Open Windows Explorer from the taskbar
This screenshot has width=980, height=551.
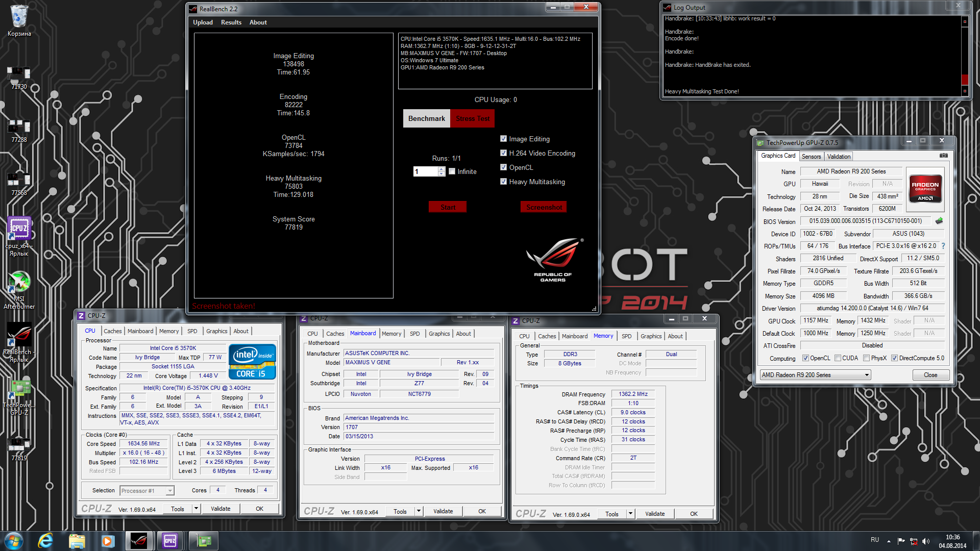coord(77,541)
